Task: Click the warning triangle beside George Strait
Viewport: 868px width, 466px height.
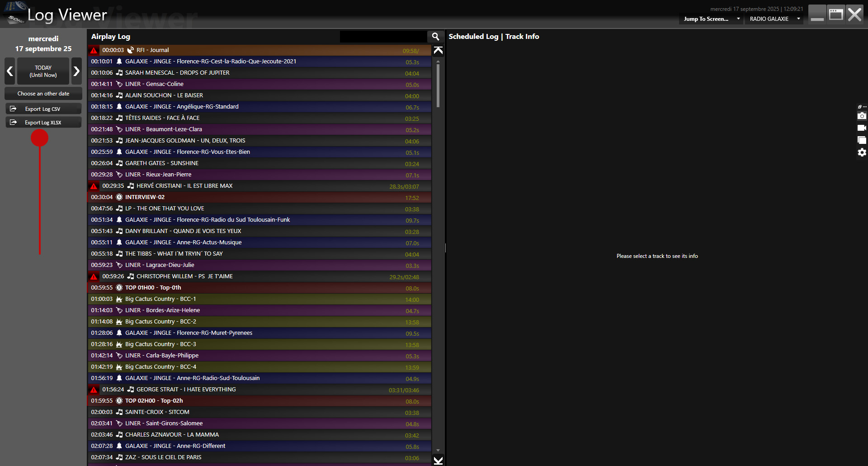Action: [94, 390]
